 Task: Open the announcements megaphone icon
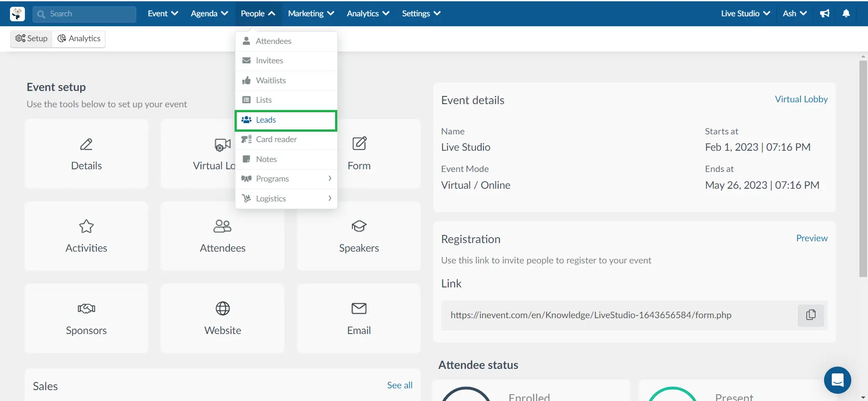825,14
